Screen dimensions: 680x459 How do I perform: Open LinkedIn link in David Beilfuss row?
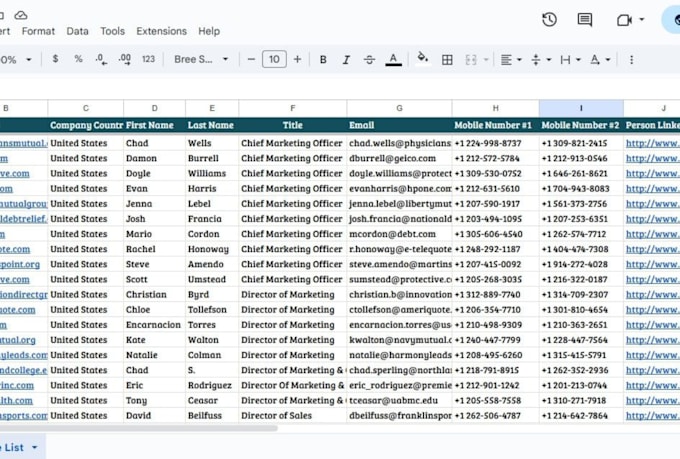pos(652,416)
